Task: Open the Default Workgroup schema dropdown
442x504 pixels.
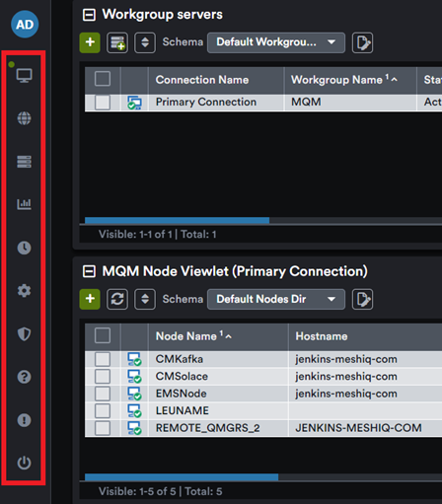Action: point(276,42)
